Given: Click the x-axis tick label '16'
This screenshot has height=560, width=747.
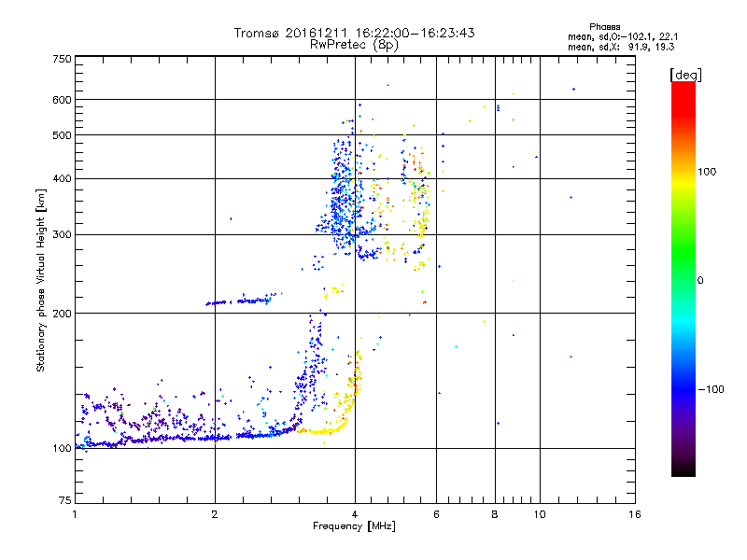Looking at the screenshot, I should 635,514.
